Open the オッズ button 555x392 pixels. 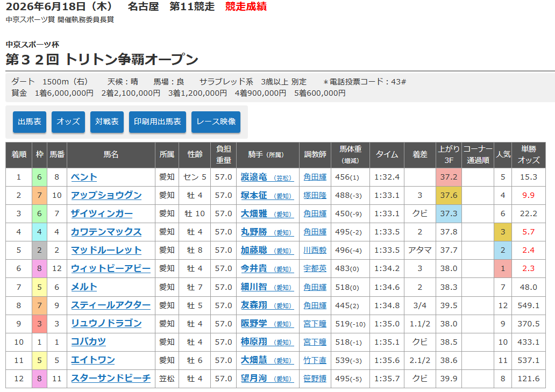(68, 122)
